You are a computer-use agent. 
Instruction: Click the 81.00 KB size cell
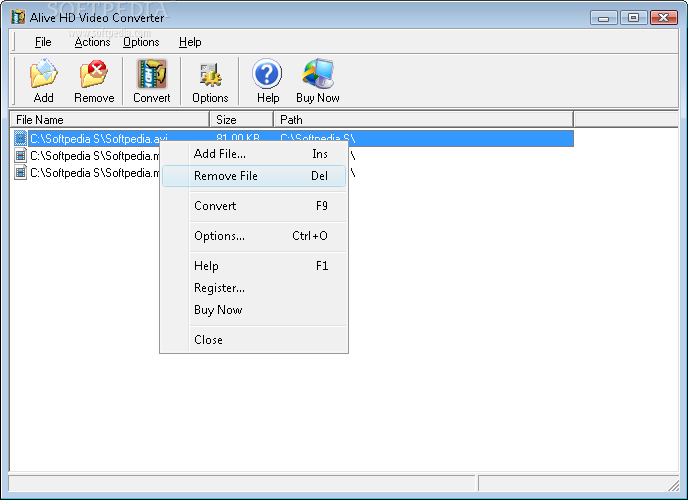click(x=238, y=138)
